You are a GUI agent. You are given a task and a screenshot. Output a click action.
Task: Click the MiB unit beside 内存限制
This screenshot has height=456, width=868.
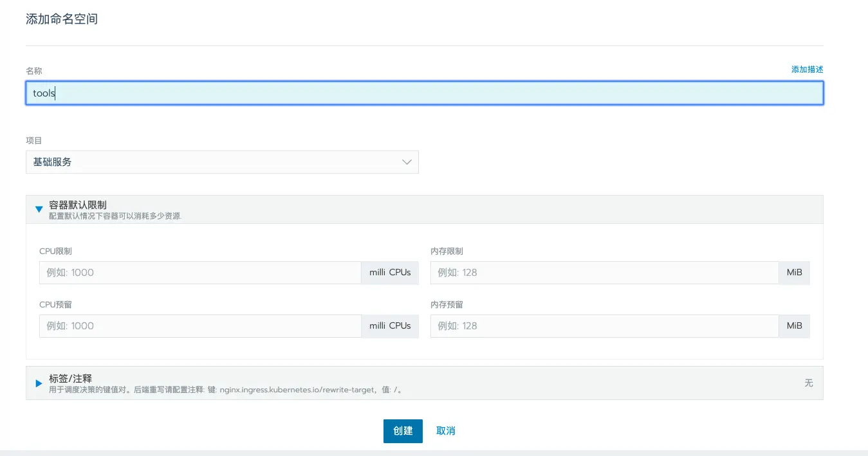coord(794,273)
